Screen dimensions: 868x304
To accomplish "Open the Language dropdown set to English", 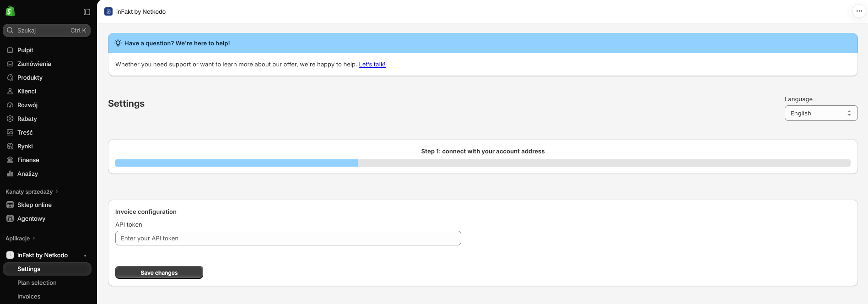I will (821, 113).
